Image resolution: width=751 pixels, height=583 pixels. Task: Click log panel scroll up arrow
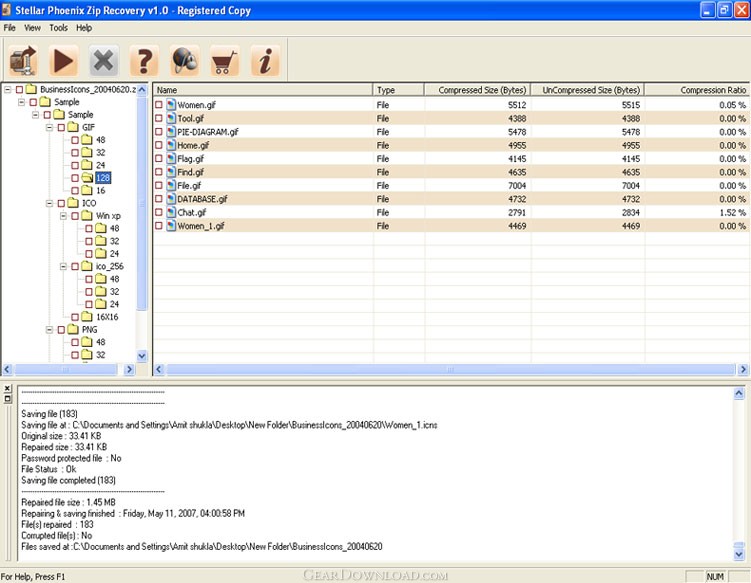click(x=739, y=393)
